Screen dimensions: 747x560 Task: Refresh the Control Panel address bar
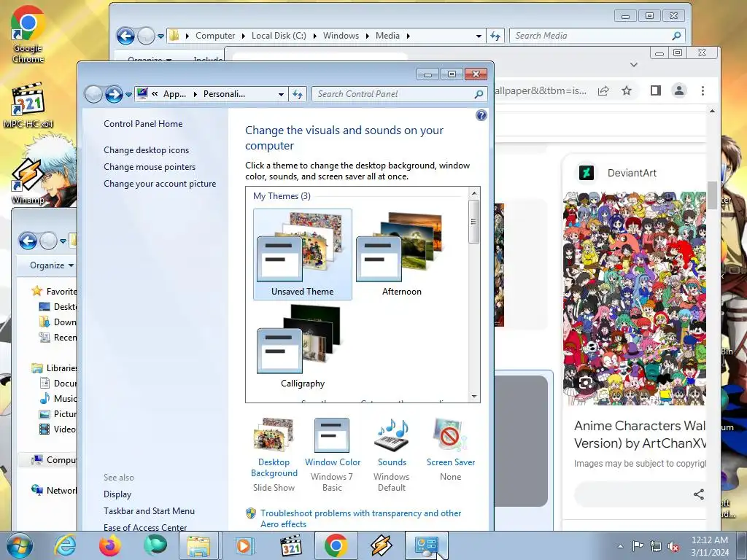[x=298, y=94]
